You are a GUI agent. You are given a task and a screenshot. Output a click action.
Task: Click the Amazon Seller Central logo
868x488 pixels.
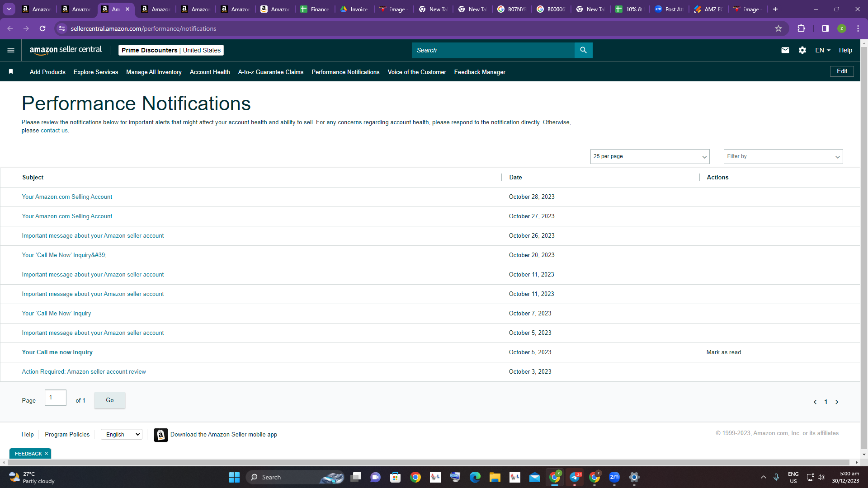pyautogui.click(x=66, y=50)
